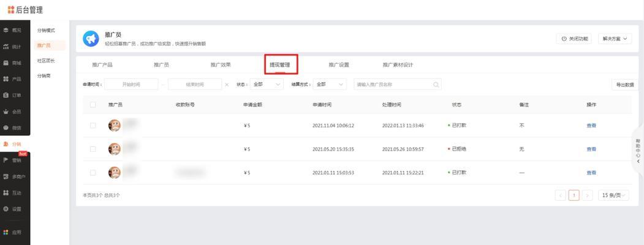Tick the checkbox for the 2021.05.20 15:35:35 row
644x245 pixels.
(x=93, y=149)
